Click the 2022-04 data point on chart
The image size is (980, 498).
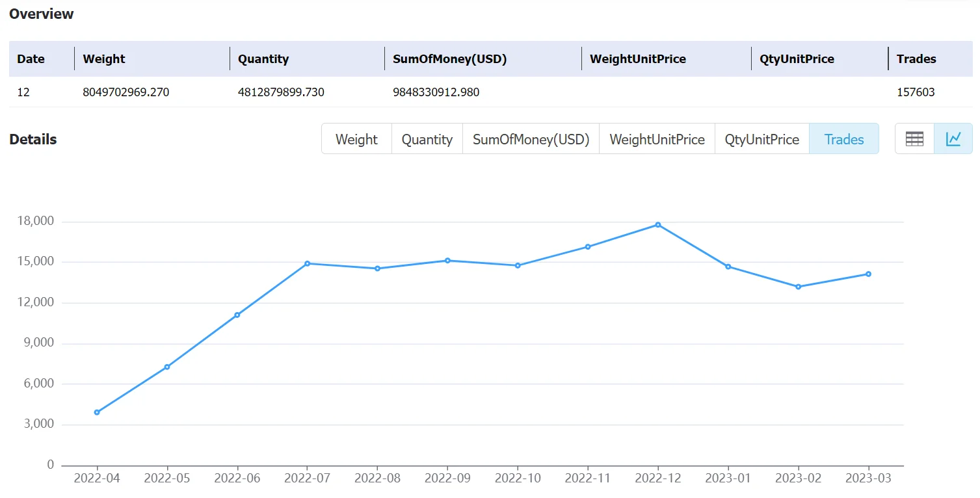pos(97,412)
